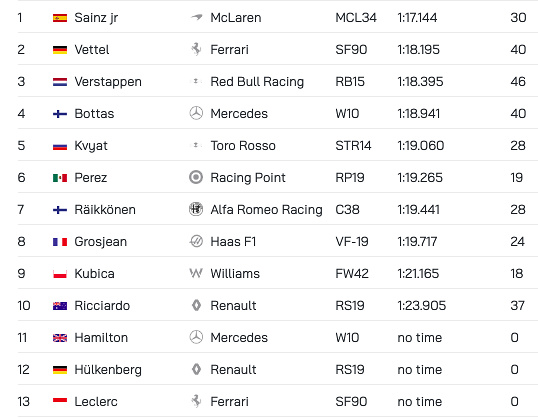Click the Ferrari prancing horse icon beside Vettel
This screenshot has height=418, width=538.
pos(196,49)
